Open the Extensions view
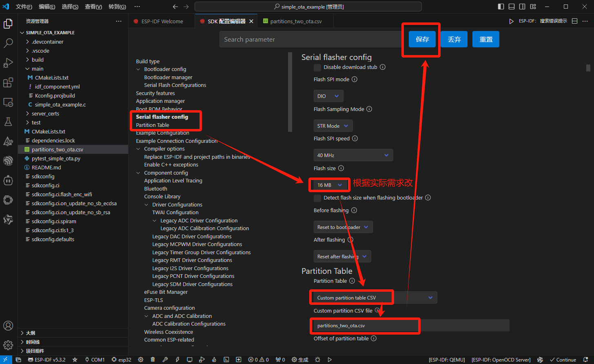Screen dimensions: 594x364 point(8,83)
